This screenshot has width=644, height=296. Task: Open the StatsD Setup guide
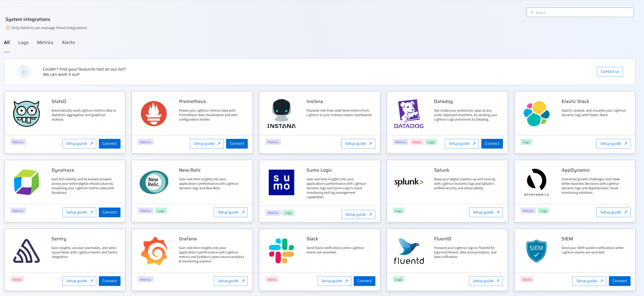click(79, 144)
